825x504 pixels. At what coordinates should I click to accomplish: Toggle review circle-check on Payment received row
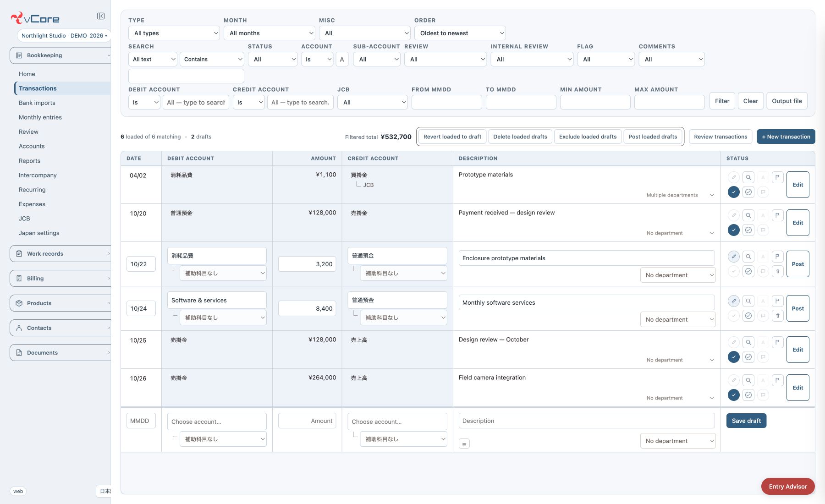pos(748,230)
